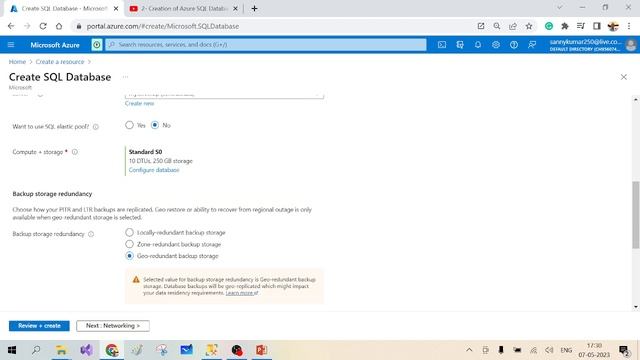This screenshot has height=360, width=640.
Task: Click the info icon next to elastic pool question
Action: [x=96, y=127]
